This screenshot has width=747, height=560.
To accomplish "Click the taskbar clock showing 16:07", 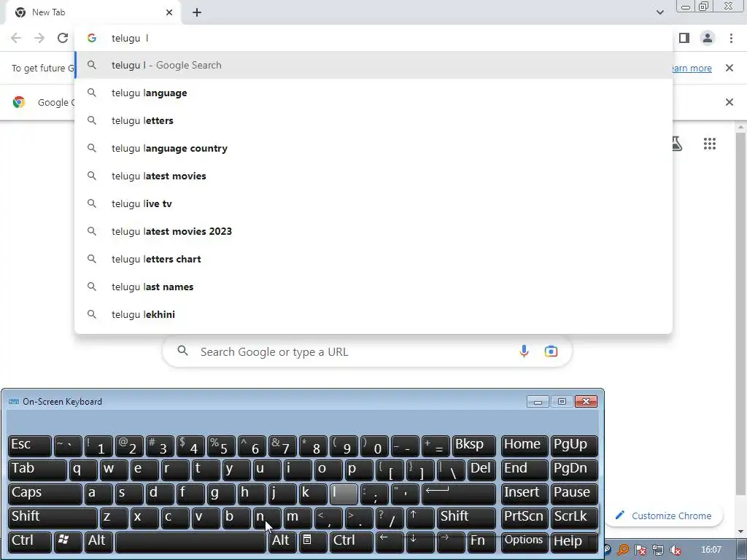I will [x=711, y=550].
